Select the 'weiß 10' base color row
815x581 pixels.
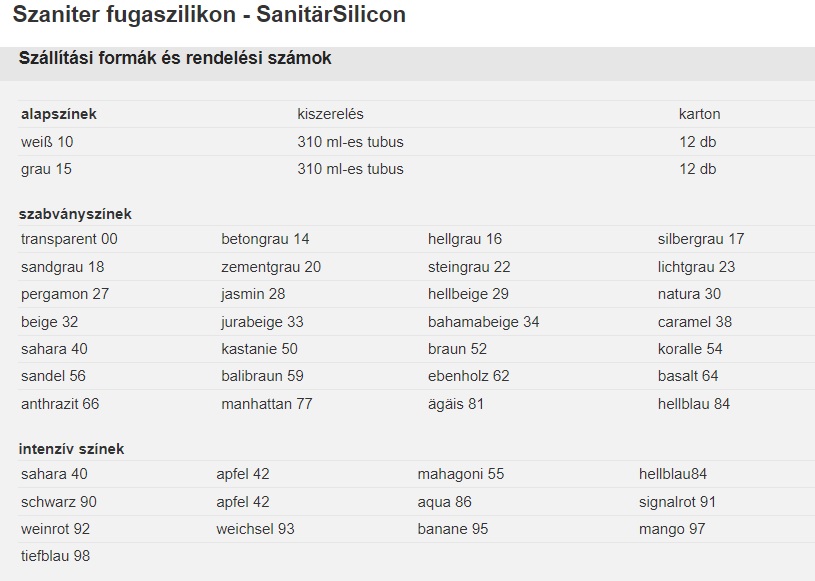47,142
